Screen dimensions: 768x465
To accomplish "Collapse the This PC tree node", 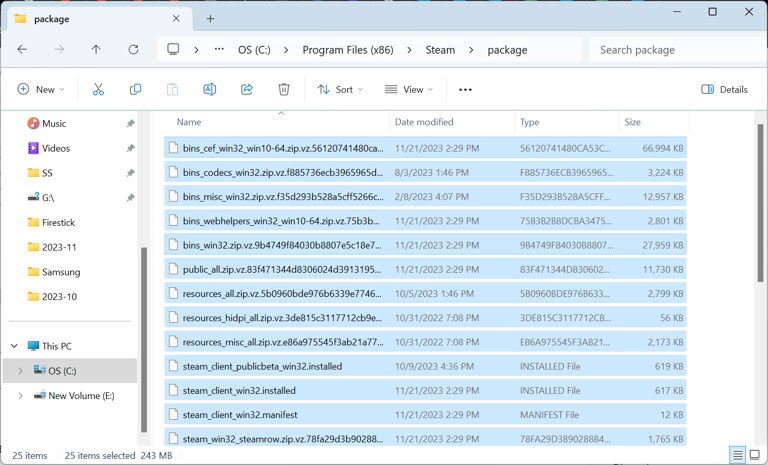I will [14, 346].
